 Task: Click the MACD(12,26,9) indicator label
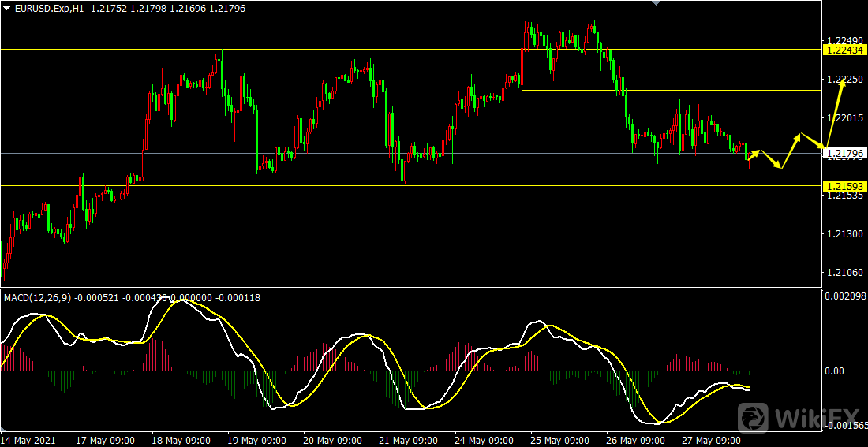pyautogui.click(x=36, y=297)
